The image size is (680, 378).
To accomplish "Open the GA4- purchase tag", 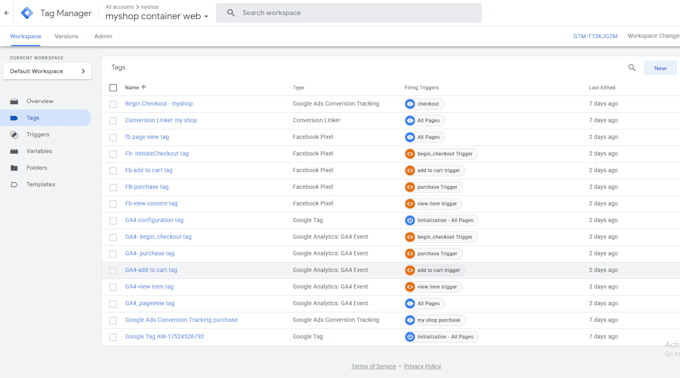I will [150, 253].
